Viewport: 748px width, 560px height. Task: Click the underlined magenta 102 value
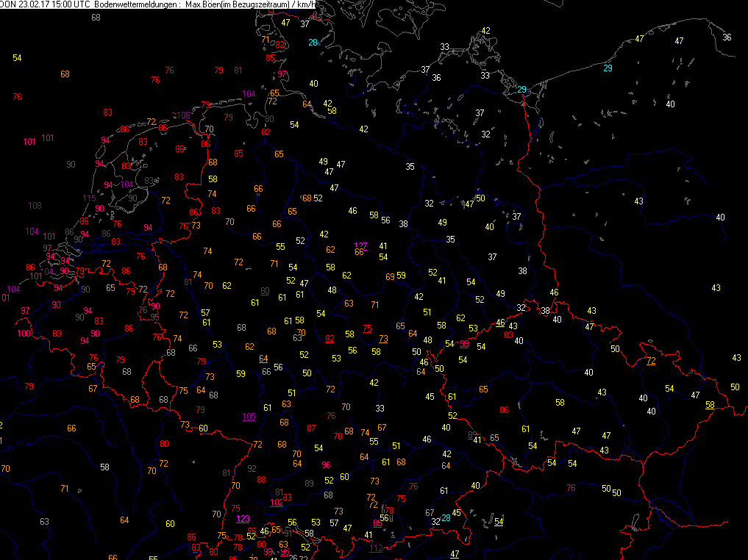(x=277, y=503)
